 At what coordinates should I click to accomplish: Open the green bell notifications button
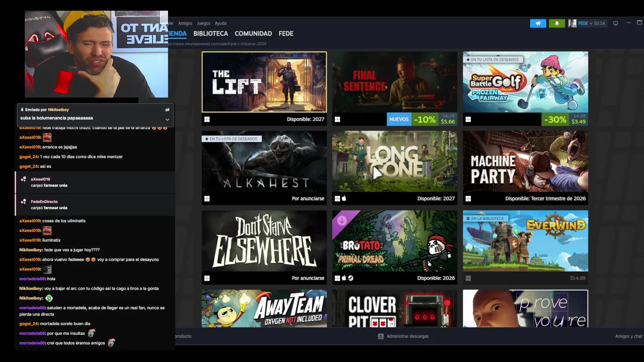click(556, 23)
